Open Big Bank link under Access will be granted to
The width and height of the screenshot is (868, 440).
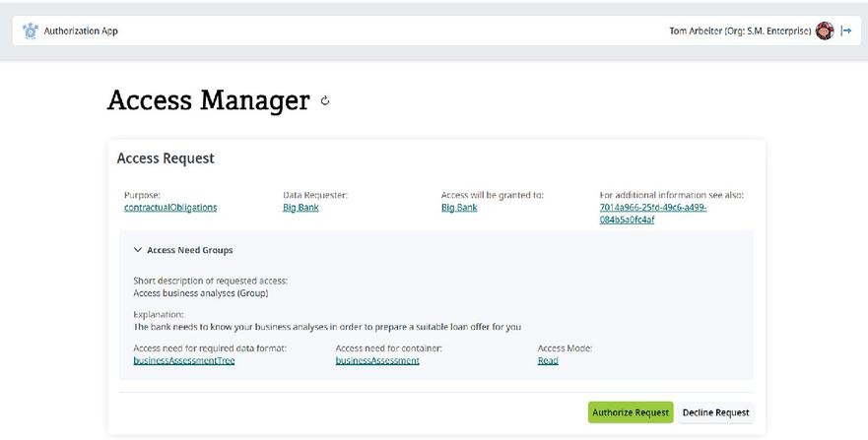point(459,208)
